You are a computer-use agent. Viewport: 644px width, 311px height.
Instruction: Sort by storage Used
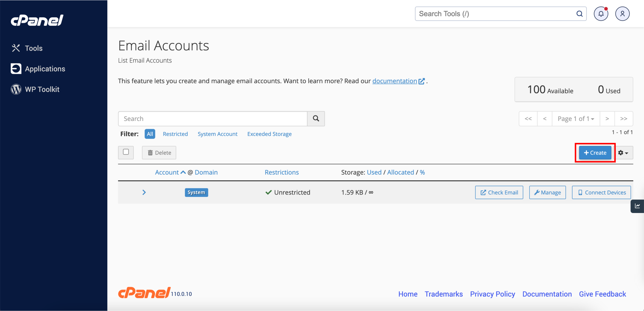(x=374, y=172)
